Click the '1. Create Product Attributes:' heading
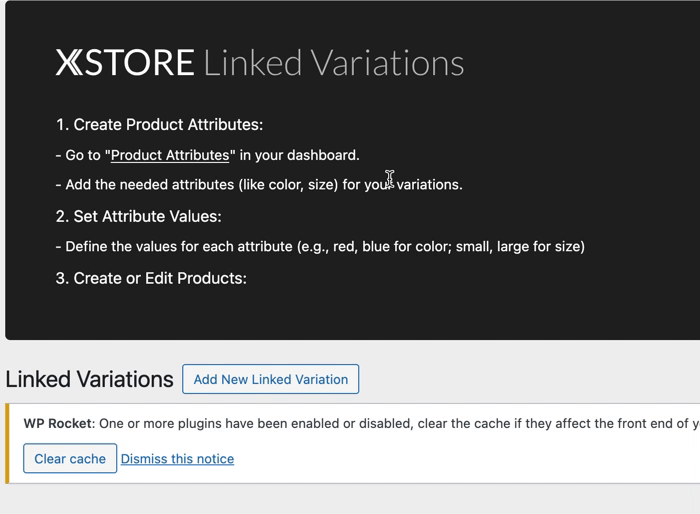The width and height of the screenshot is (700, 514). coord(159,125)
